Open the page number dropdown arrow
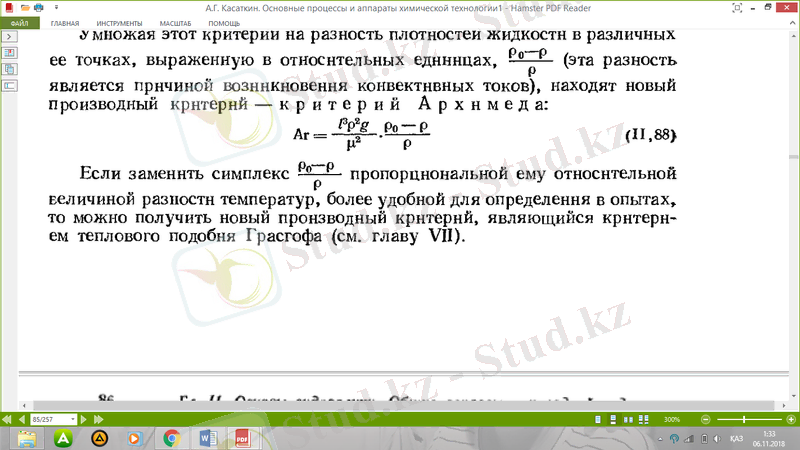Viewport: 800px width, 450px height. tap(72, 419)
